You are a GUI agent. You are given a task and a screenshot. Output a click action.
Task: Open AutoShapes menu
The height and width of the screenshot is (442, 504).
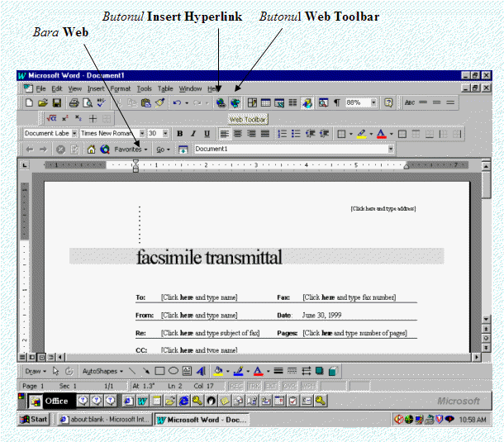click(x=102, y=372)
